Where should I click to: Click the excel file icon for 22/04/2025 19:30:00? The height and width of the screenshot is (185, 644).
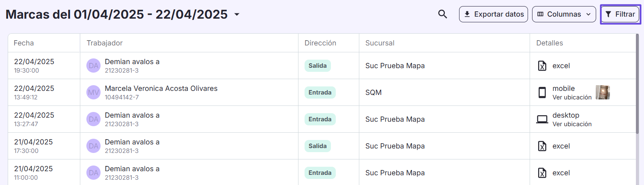[542, 66]
